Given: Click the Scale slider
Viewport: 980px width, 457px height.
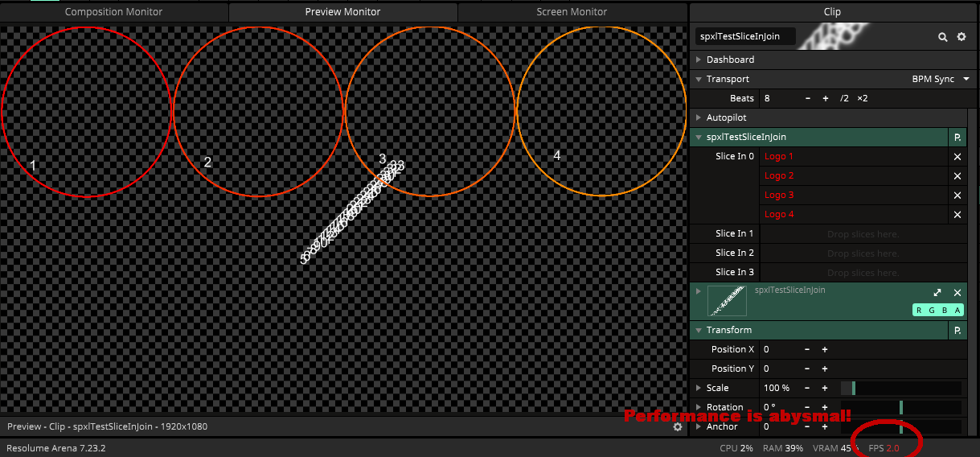Looking at the screenshot, I should tap(900, 388).
